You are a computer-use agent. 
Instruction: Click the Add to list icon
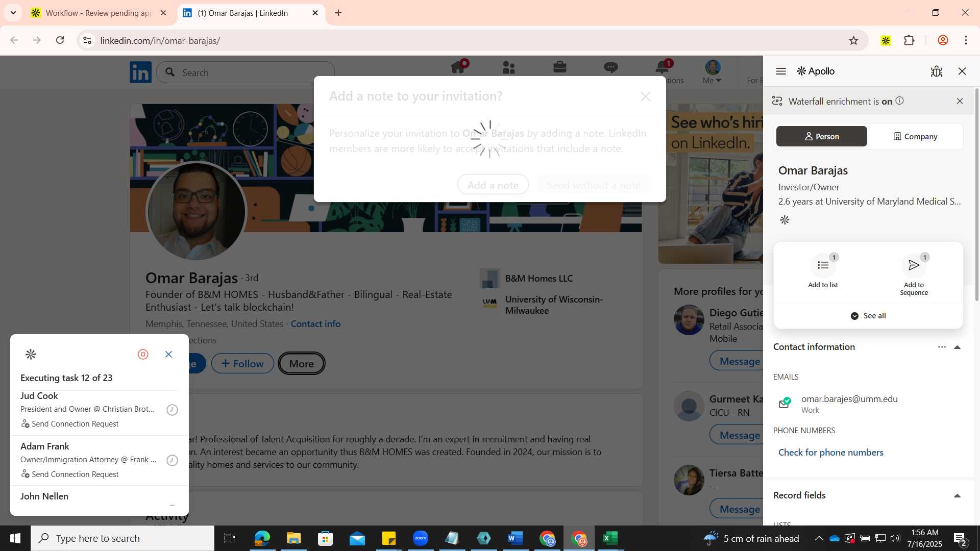[823, 265]
